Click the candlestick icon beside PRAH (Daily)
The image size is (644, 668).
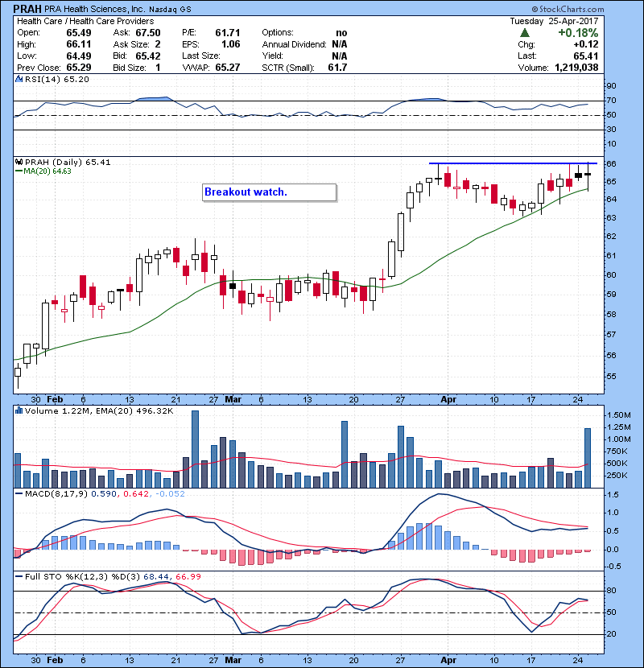pos(19,162)
